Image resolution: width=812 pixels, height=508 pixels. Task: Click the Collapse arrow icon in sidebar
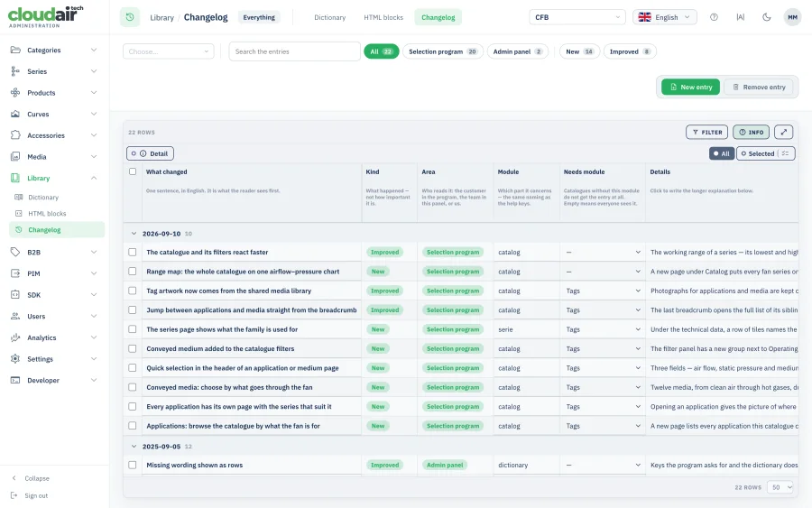pyautogui.click(x=14, y=478)
